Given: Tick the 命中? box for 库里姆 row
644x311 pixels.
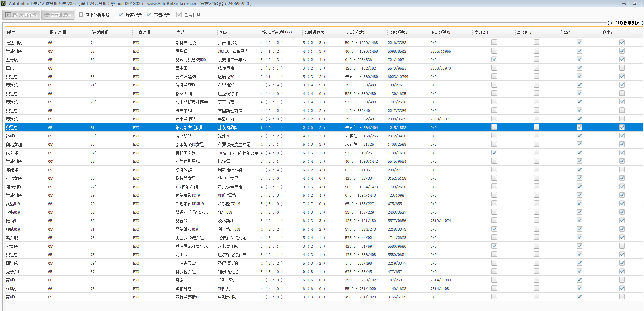Looking at the screenshot, I should (622, 68).
